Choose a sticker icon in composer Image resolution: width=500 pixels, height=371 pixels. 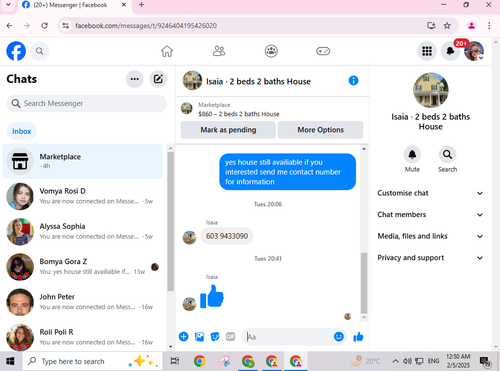point(215,337)
